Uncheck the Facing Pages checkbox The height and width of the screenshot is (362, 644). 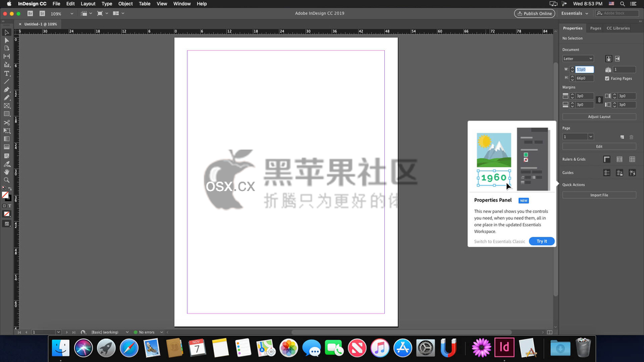point(607,79)
